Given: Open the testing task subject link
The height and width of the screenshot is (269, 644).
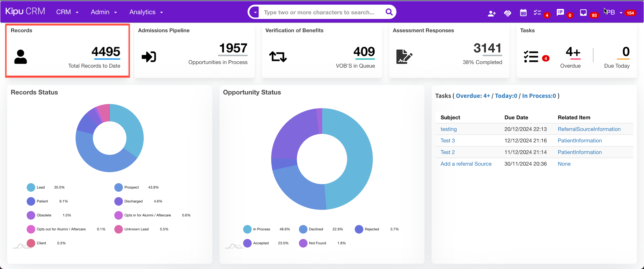Looking at the screenshot, I should 448,129.
